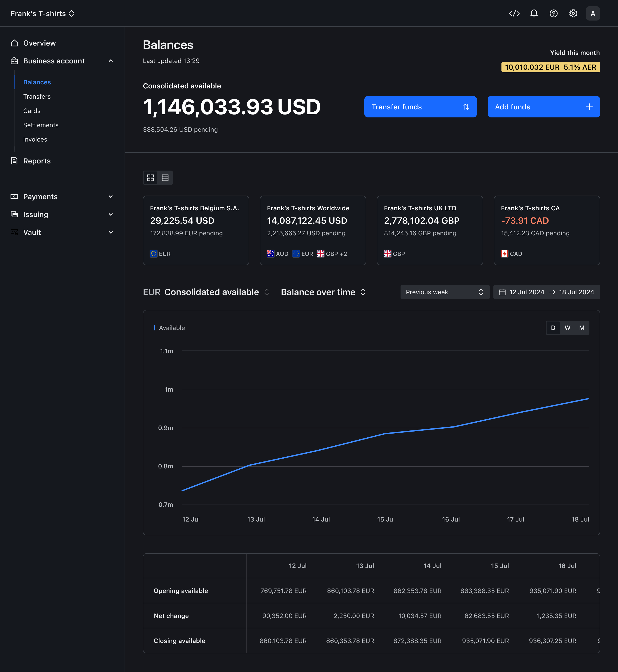The height and width of the screenshot is (672, 618).
Task: Click the 936,307.25 EUR closing available cell
Action: (x=552, y=641)
